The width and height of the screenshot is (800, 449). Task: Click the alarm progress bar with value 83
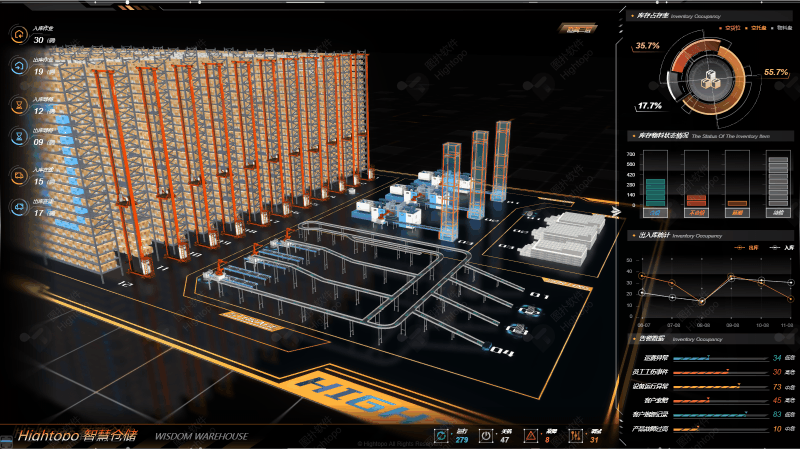click(x=710, y=414)
